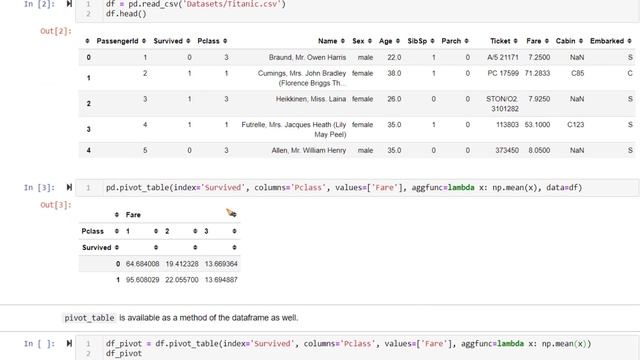Click pivot value 64.684008
Viewport: 640px width, 360px height.
142,264
